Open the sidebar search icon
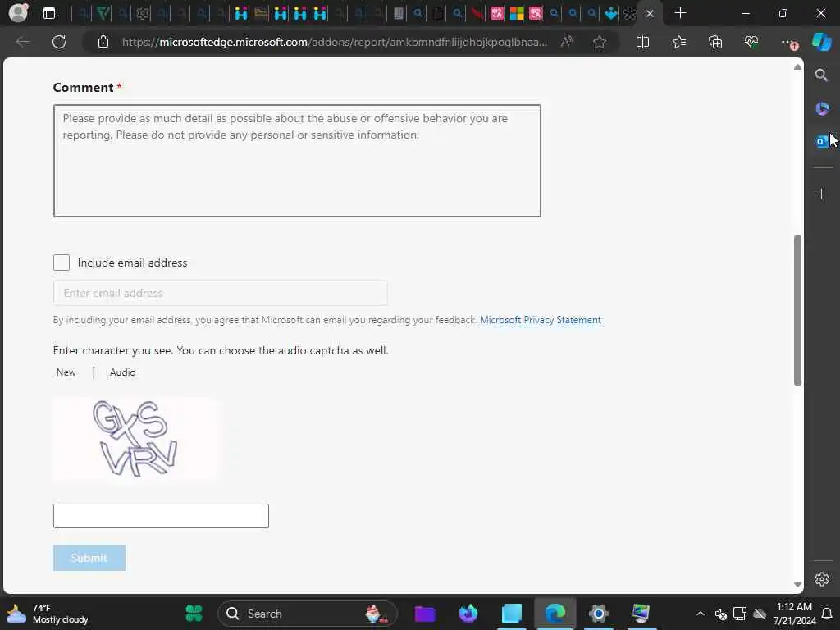Viewport: 840px width, 630px height. coord(821,75)
